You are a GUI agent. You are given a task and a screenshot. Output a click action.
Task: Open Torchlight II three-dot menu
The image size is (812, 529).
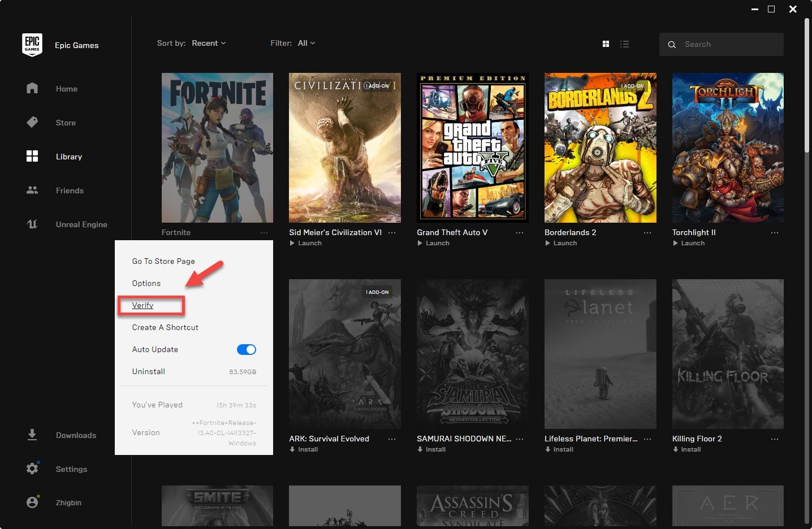click(x=775, y=233)
